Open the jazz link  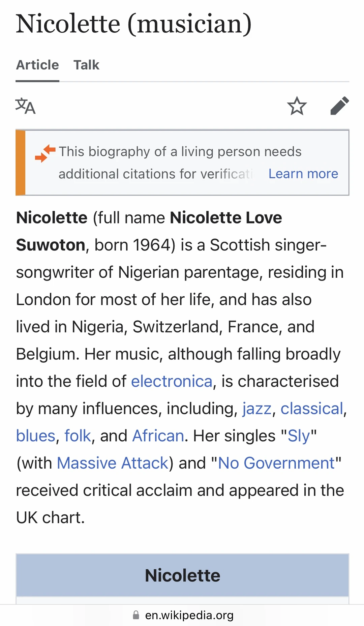(257, 409)
